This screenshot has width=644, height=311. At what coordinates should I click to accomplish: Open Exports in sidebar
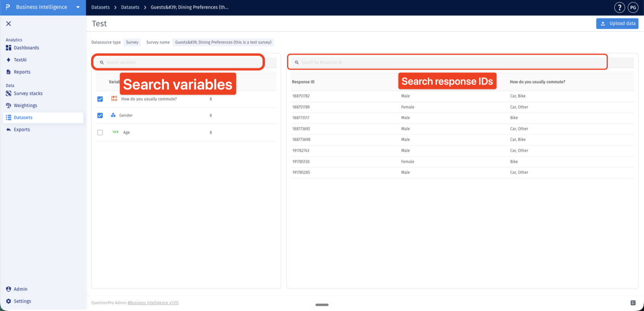[x=22, y=129]
